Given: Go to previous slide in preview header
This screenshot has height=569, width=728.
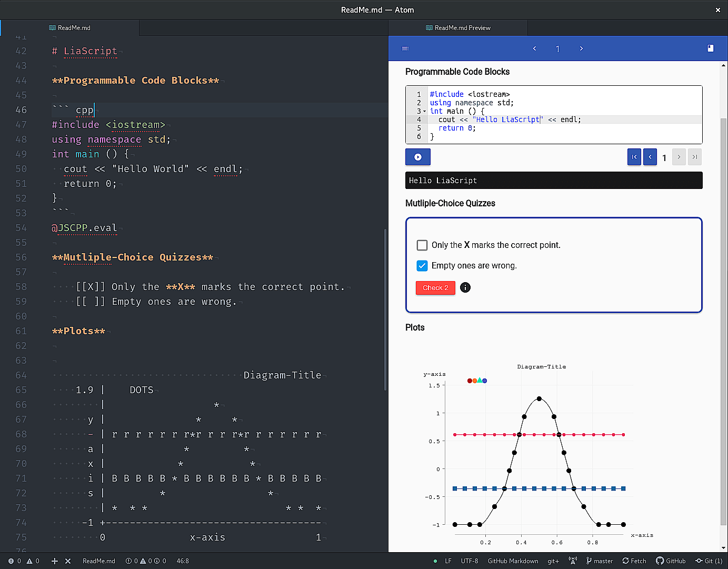Looking at the screenshot, I should (x=534, y=48).
